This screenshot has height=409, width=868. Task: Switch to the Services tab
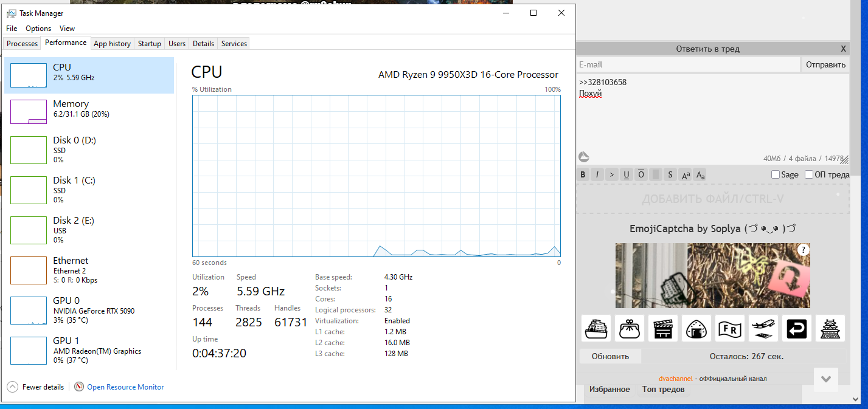pos(234,44)
